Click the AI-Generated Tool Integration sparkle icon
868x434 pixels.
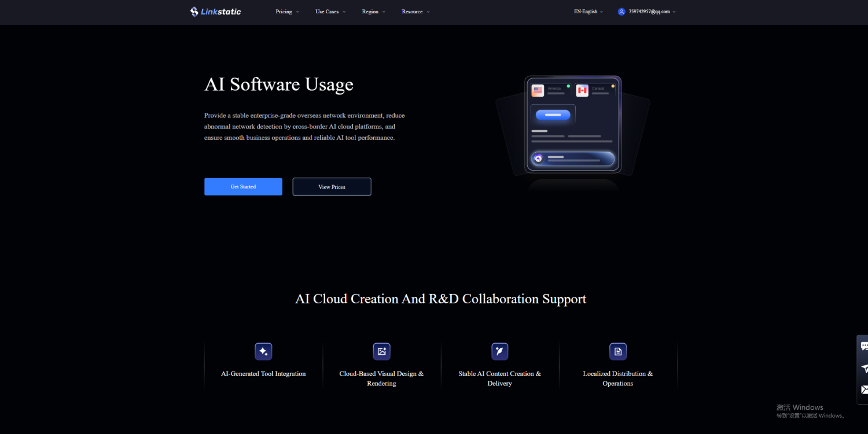point(263,351)
